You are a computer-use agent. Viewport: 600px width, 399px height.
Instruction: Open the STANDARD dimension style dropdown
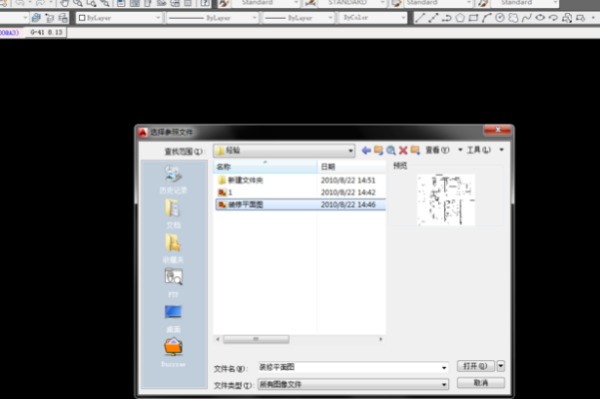[x=351, y=3]
